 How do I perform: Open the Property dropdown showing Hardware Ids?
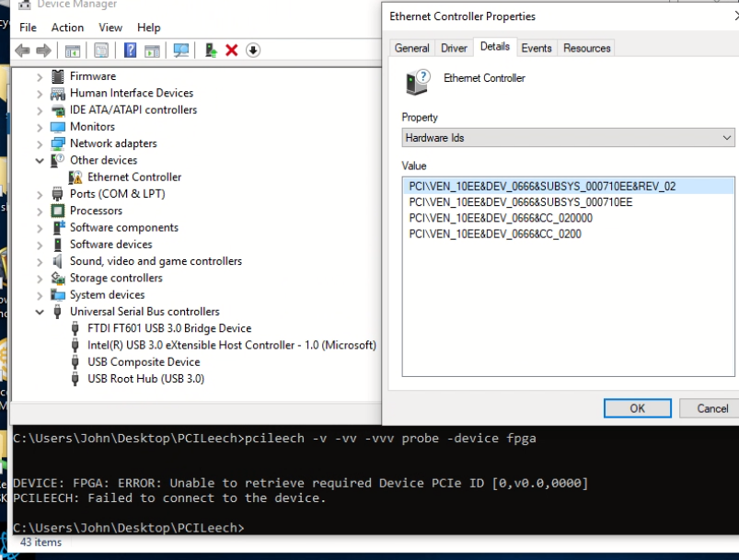[568, 139]
